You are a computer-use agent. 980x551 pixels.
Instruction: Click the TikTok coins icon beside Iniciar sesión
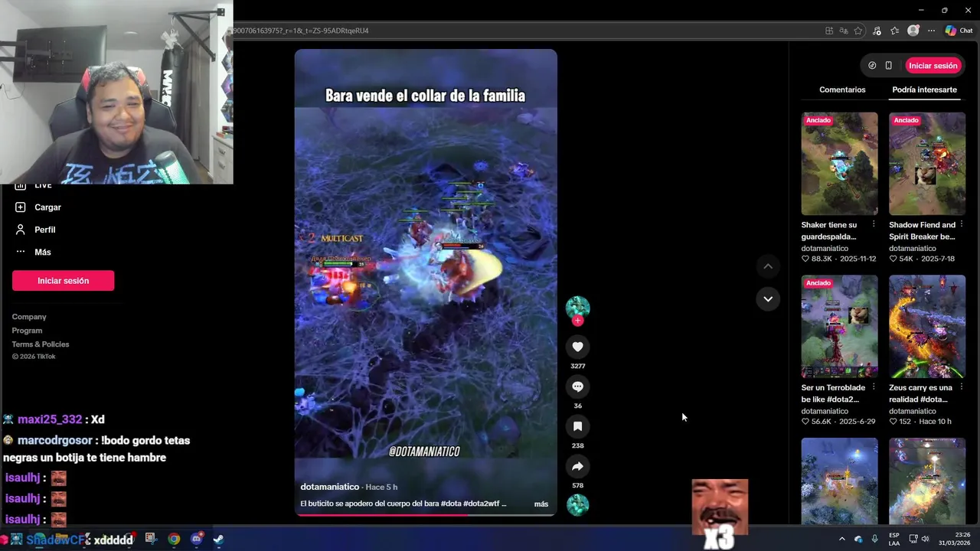[x=872, y=66]
